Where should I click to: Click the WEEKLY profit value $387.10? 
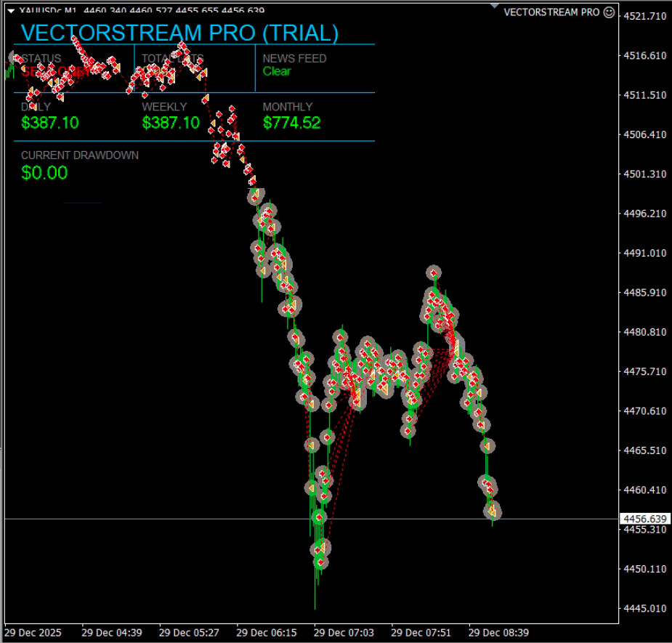[x=171, y=123]
